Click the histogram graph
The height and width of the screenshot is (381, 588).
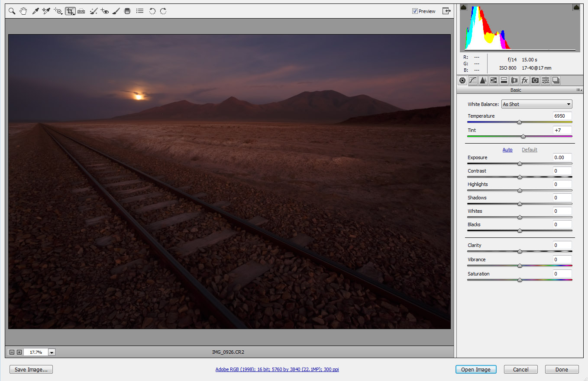click(x=520, y=28)
